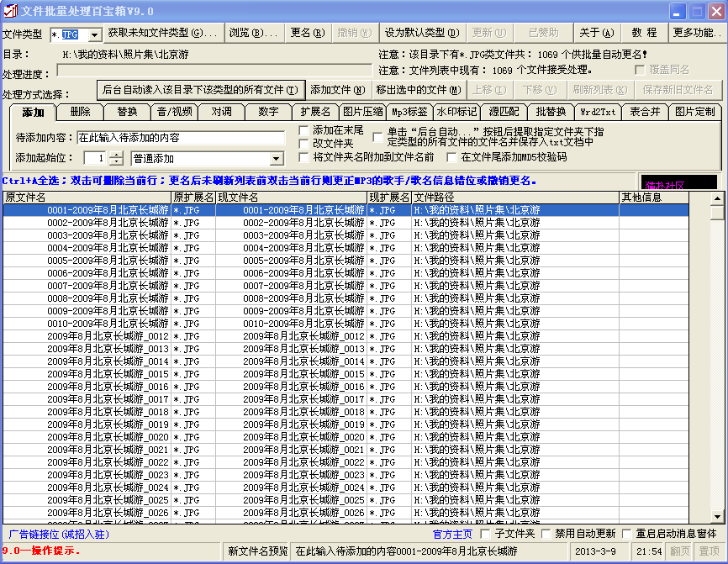Select the Mp3标签 tab
The width and height of the screenshot is (728, 564).
coord(409,112)
